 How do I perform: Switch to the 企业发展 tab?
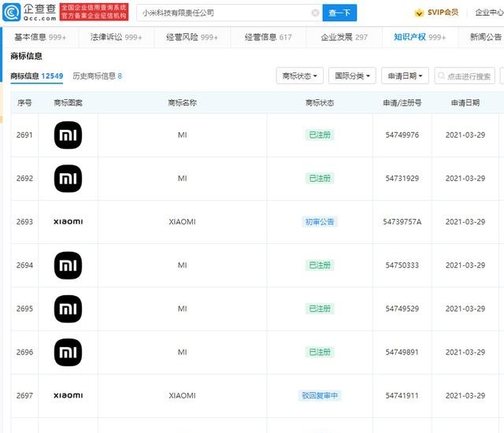[x=344, y=37]
